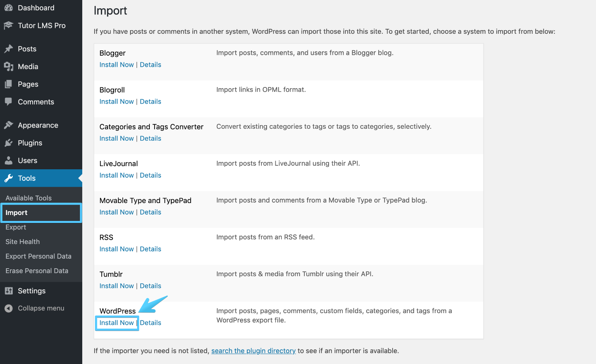Click the Blogroll importer name
Viewport: 596px width, 364px height.
pyautogui.click(x=112, y=90)
